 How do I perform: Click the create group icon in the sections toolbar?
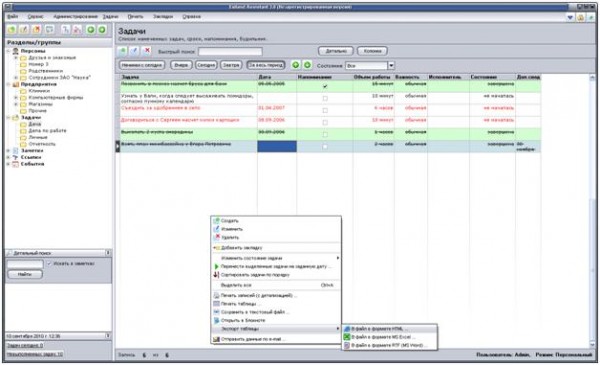(12, 29)
